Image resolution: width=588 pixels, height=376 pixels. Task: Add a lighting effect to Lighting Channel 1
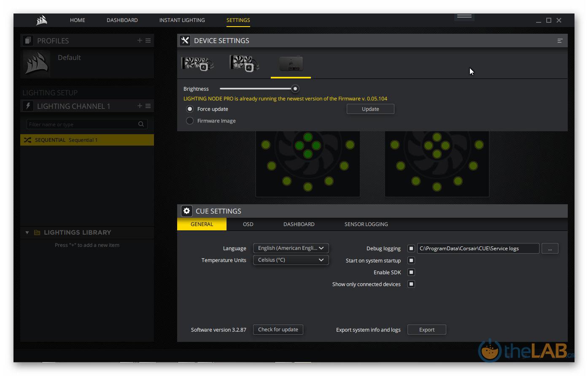[x=140, y=106]
